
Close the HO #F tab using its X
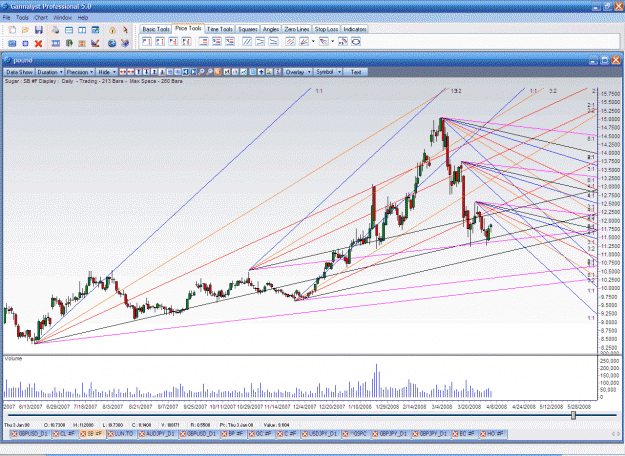coord(483,434)
